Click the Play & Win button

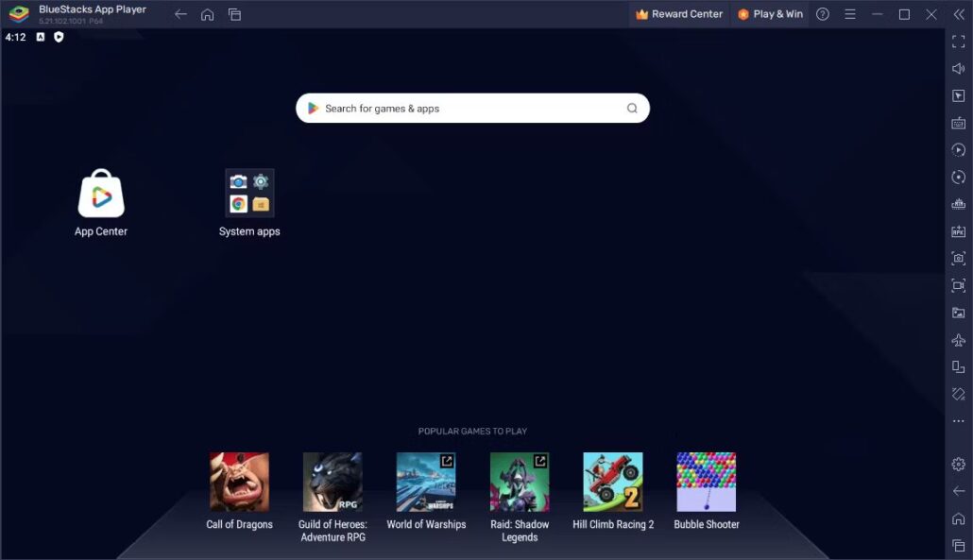pyautogui.click(x=770, y=13)
